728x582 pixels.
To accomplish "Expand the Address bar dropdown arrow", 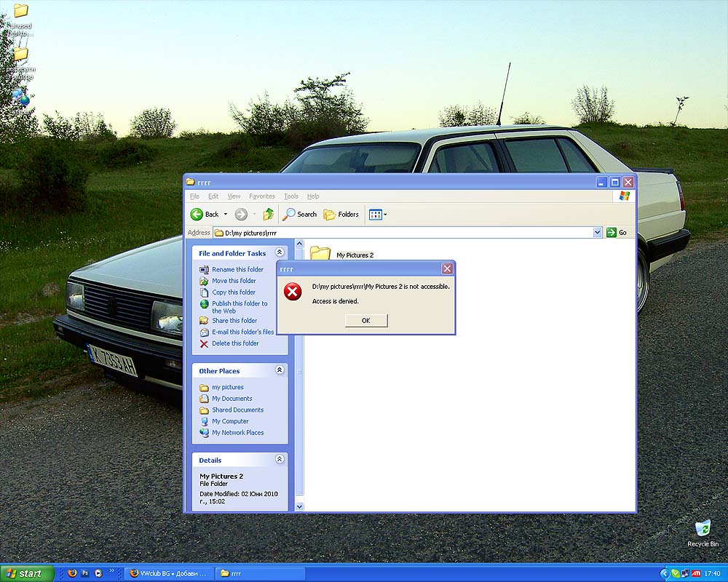I will (x=598, y=233).
